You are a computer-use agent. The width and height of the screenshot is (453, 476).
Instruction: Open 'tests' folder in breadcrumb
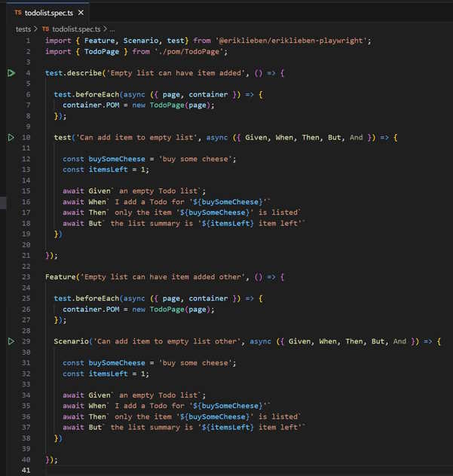[23, 29]
